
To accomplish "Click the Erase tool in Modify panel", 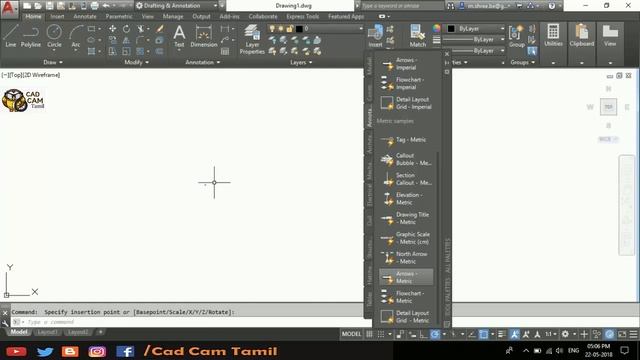I will coord(160,29).
